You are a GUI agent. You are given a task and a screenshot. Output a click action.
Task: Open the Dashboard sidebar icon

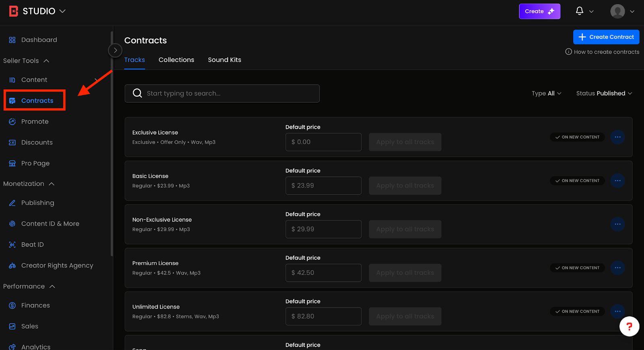(x=12, y=40)
